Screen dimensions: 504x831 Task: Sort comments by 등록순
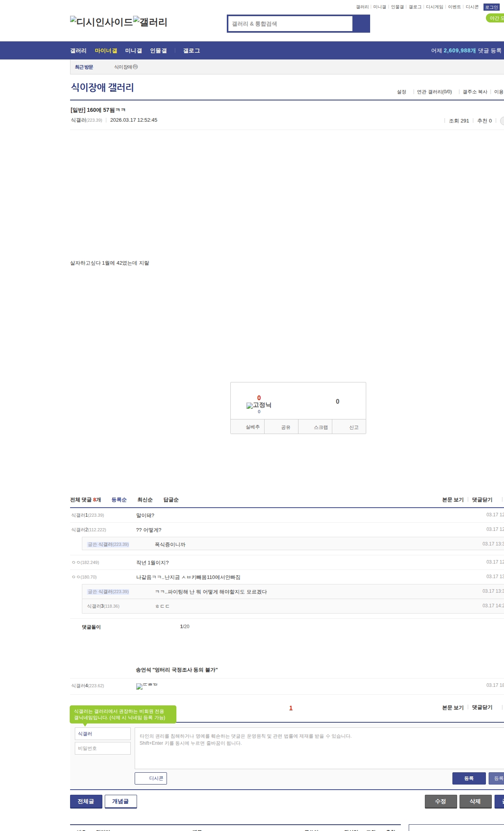coord(119,500)
